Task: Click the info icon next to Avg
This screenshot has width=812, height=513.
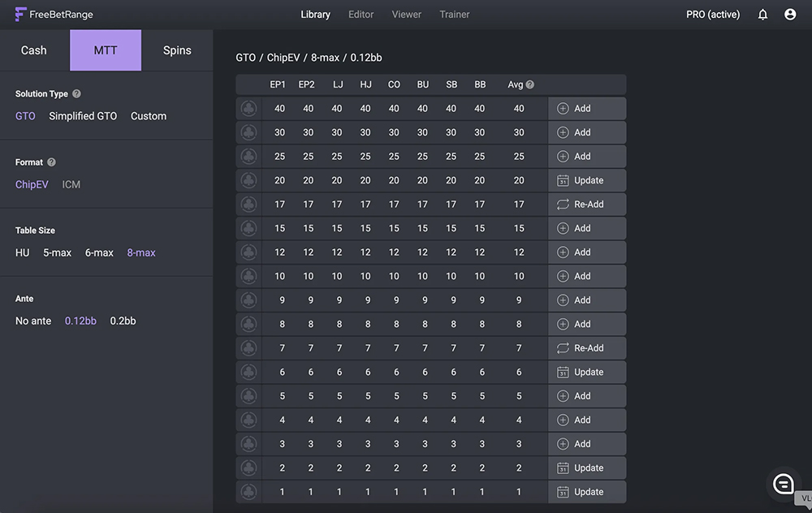Action: click(x=530, y=84)
